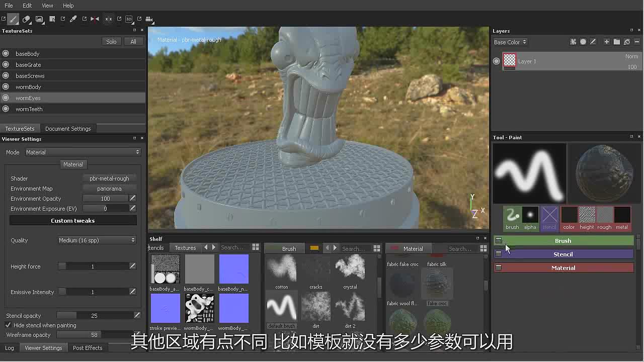Open the View menu
The width and height of the screenshot is (644, 362).
point(47,6)
